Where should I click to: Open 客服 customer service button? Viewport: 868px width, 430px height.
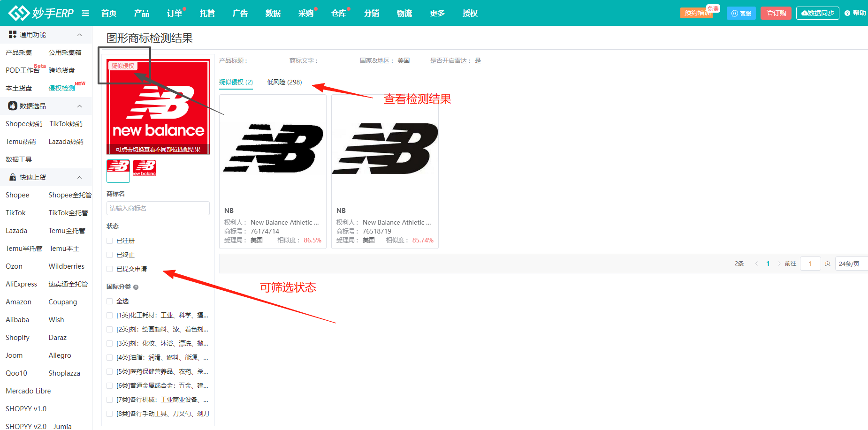click(741, 13)
